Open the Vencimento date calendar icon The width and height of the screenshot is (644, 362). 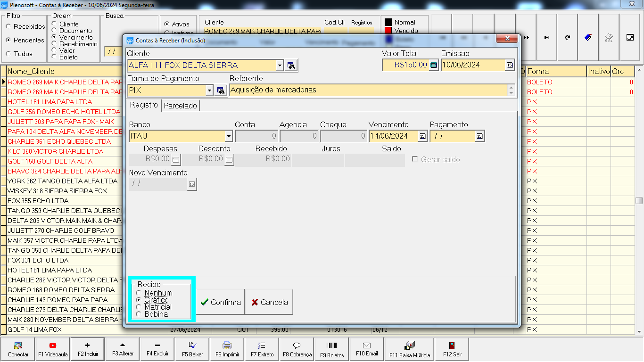point(423,136)
